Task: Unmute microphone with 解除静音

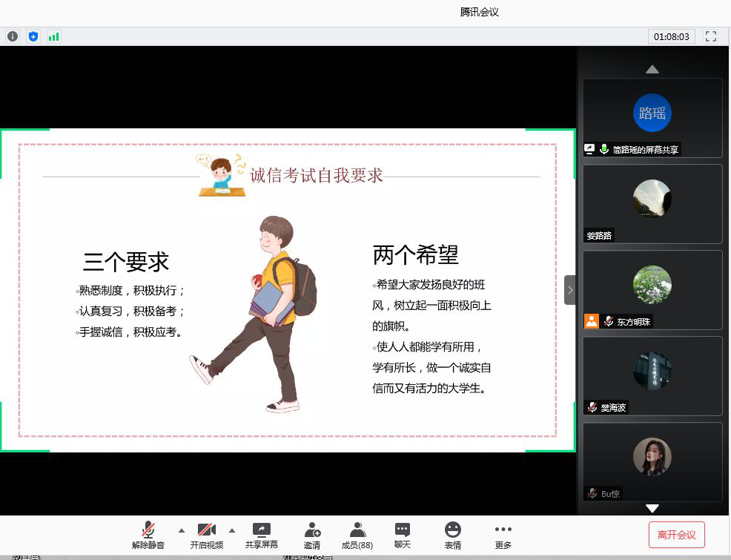Action: 148,535
